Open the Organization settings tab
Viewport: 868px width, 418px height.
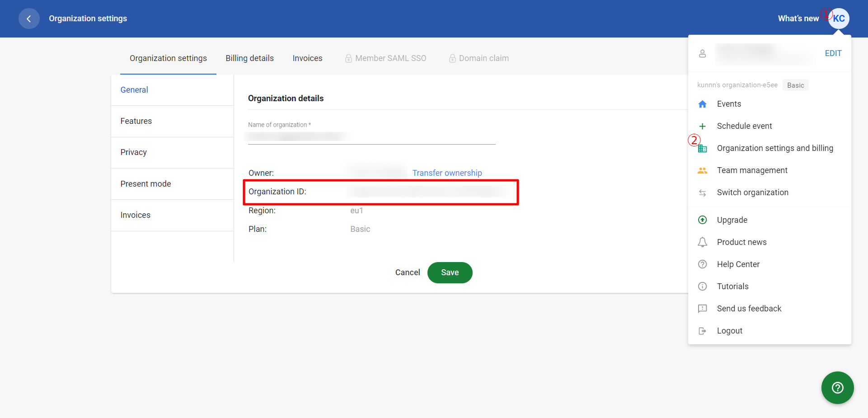pyautogui.click(x=168, y=58)
